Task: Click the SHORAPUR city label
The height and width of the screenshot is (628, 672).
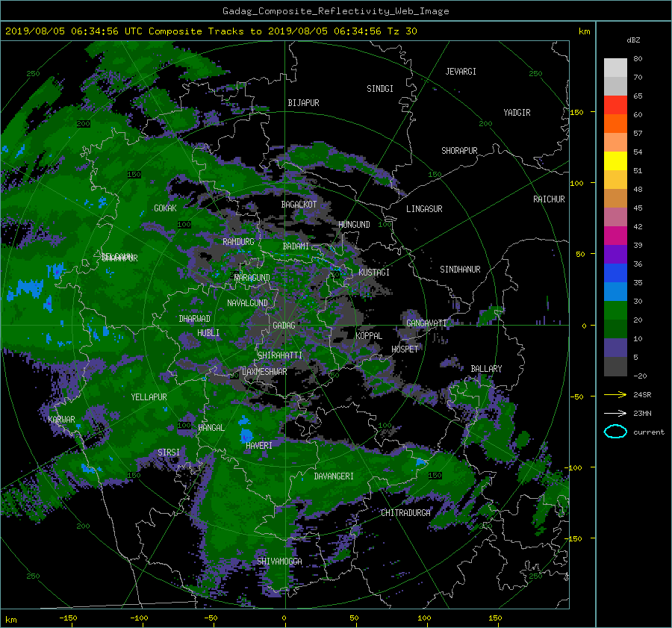Action: click(459, 151)
